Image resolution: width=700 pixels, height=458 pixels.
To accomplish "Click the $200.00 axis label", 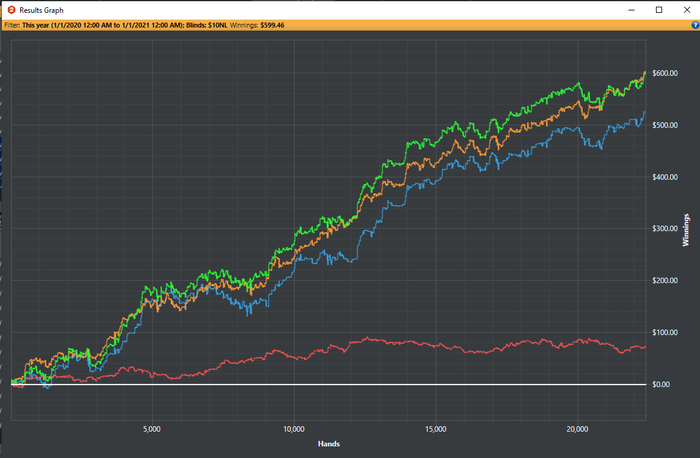I will (665, 280).
